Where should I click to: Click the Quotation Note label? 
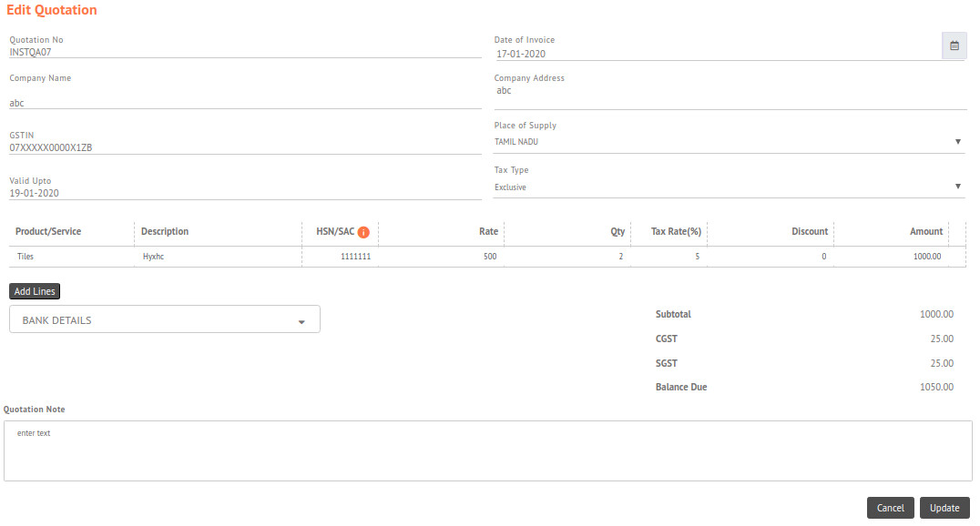35,410
